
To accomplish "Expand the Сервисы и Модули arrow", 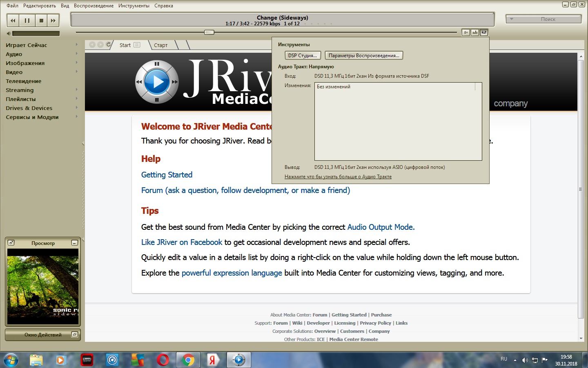I will [x=76, y=117].
